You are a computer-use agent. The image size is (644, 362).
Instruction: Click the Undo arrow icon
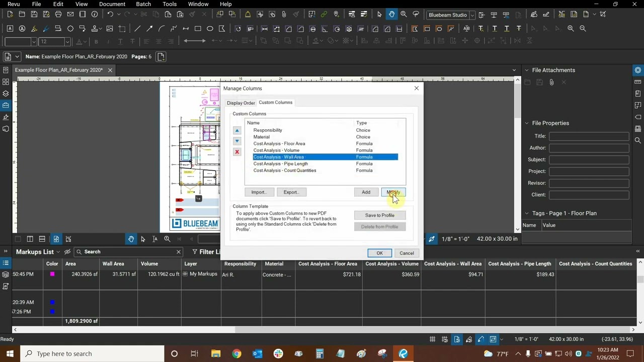tap(110, 15)
